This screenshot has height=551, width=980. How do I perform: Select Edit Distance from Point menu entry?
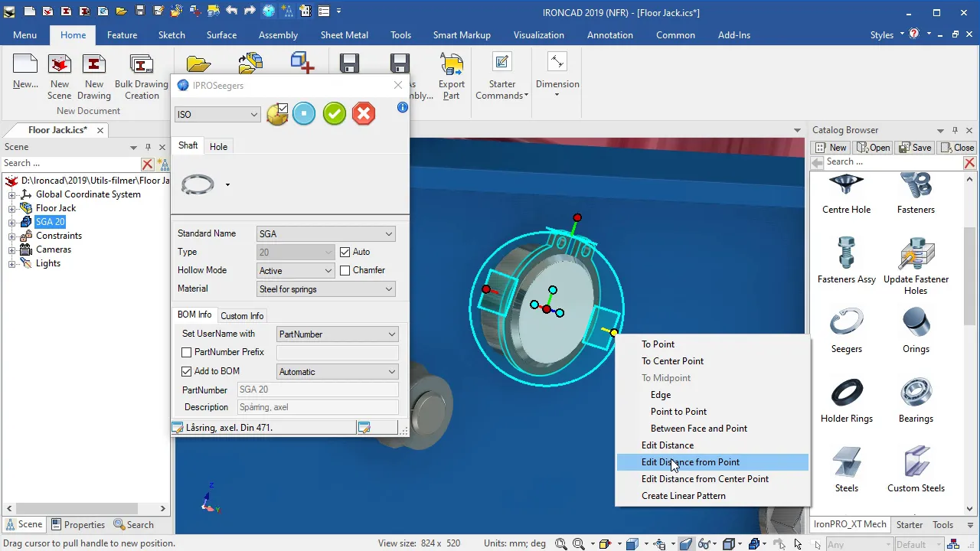click(x=712, y=462)
